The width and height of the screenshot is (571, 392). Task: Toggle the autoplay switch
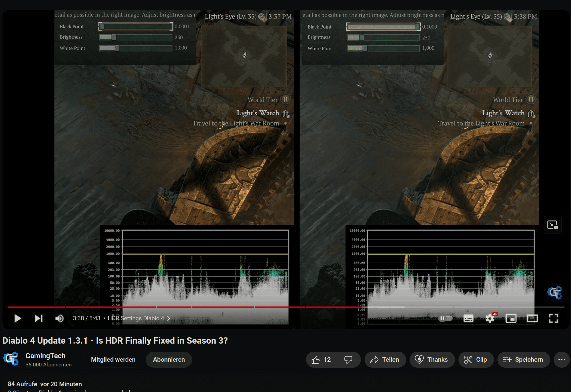(445, 318)
